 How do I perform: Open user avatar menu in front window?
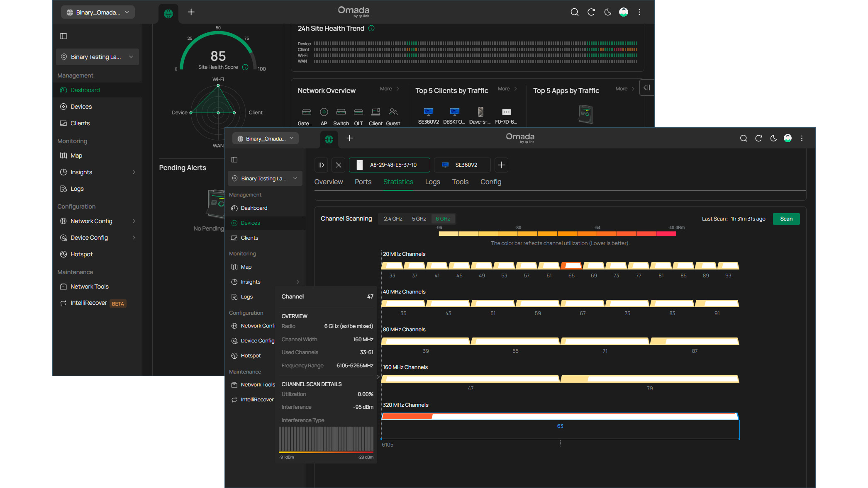[788, 138]
